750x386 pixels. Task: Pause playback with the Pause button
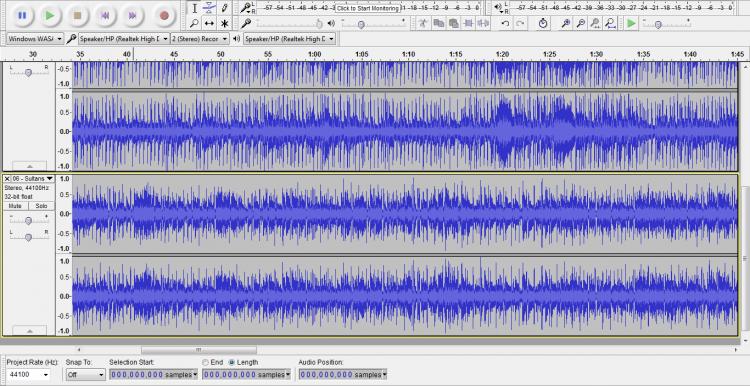coord(22,16)
